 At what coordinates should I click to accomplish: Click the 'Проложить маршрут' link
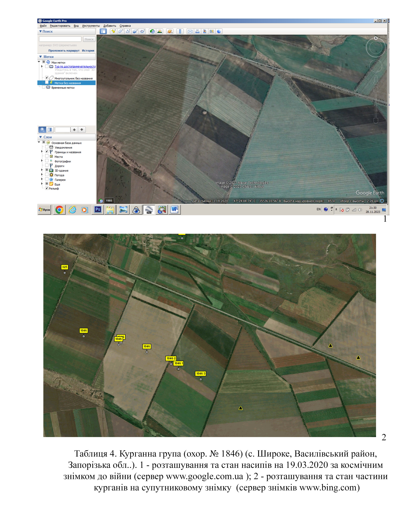[x=64, y=51]
